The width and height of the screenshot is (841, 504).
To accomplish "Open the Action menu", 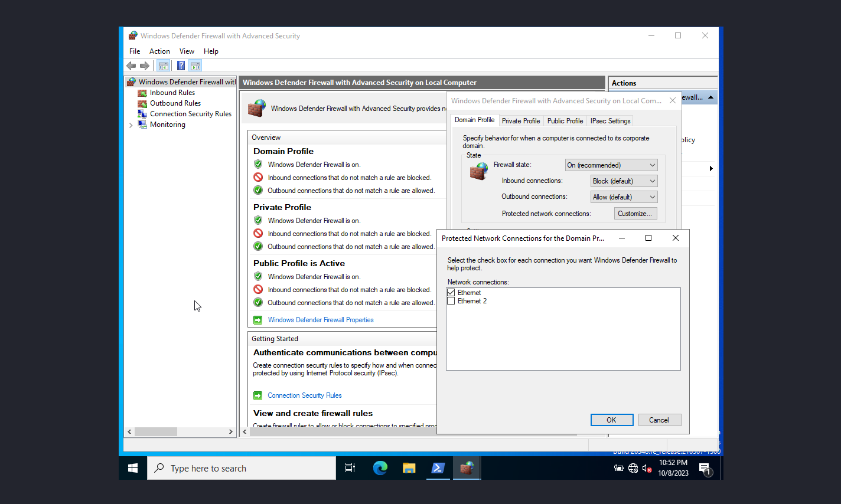I will [159, 51].
